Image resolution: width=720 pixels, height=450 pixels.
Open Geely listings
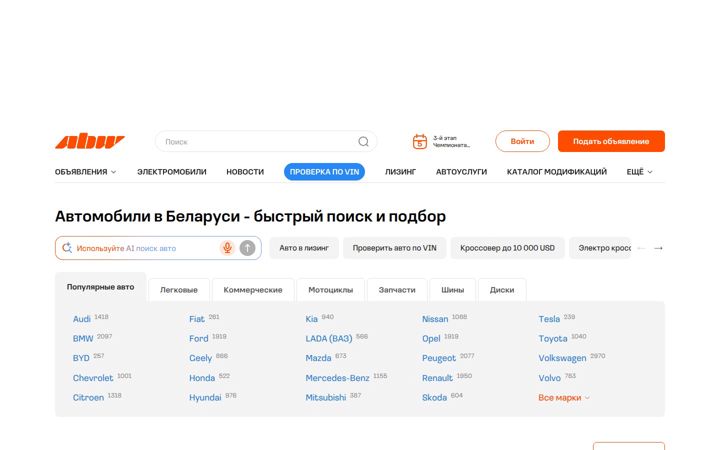pos(201,358)
